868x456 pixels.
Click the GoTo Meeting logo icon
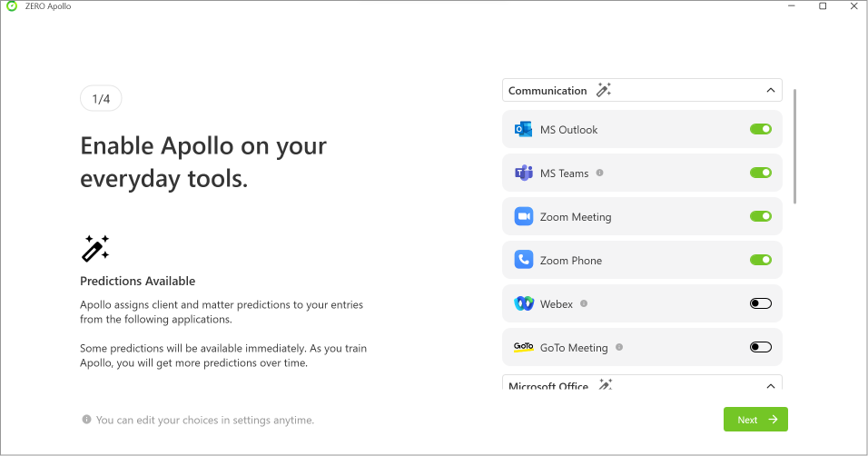click(x=524, y=347)
